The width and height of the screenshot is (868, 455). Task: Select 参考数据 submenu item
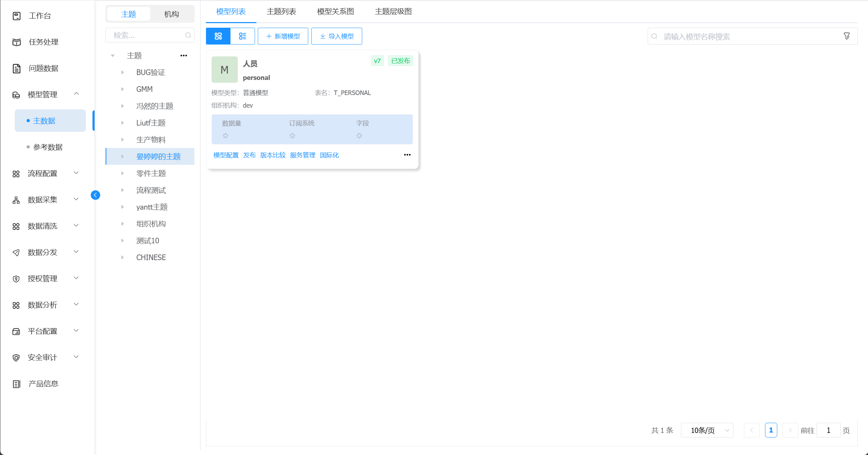pyautogui.click(x=48, y=147)
